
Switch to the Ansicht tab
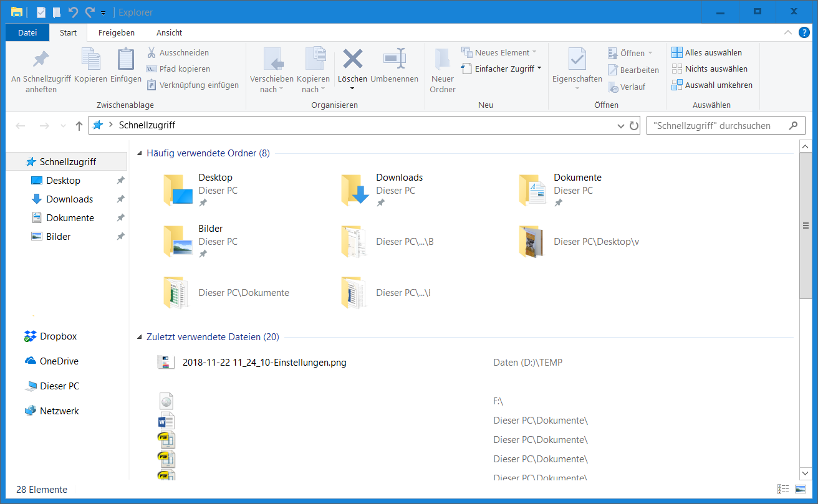coord(170,32)
